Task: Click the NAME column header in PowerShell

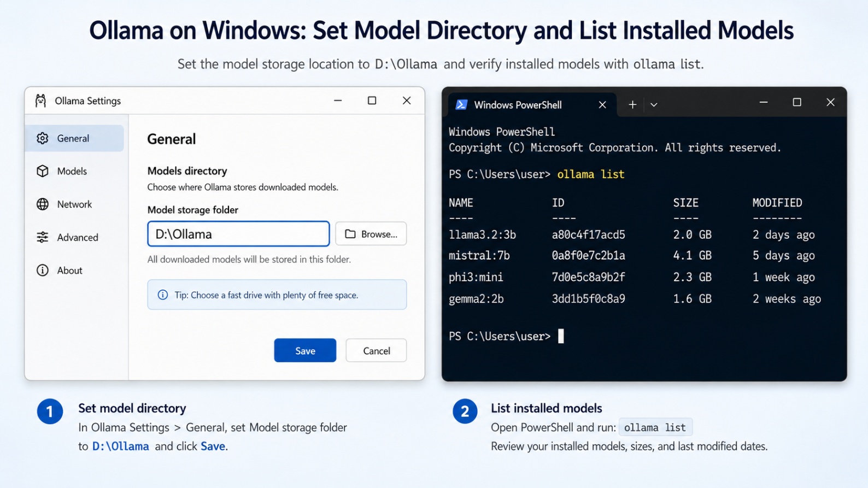Action: click(x=461, y=203)
